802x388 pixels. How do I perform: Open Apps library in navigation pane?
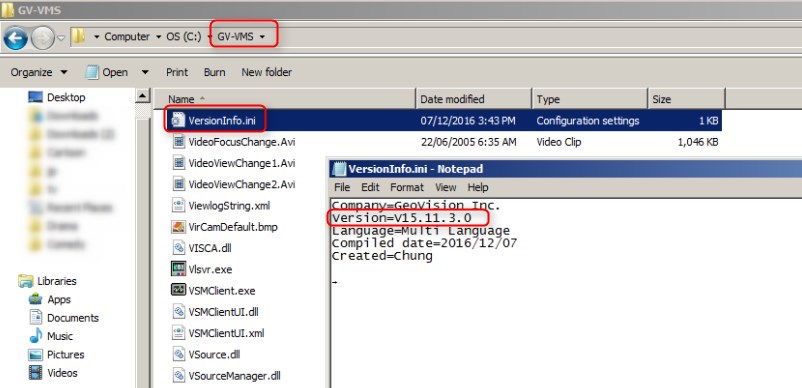(59, 300)
